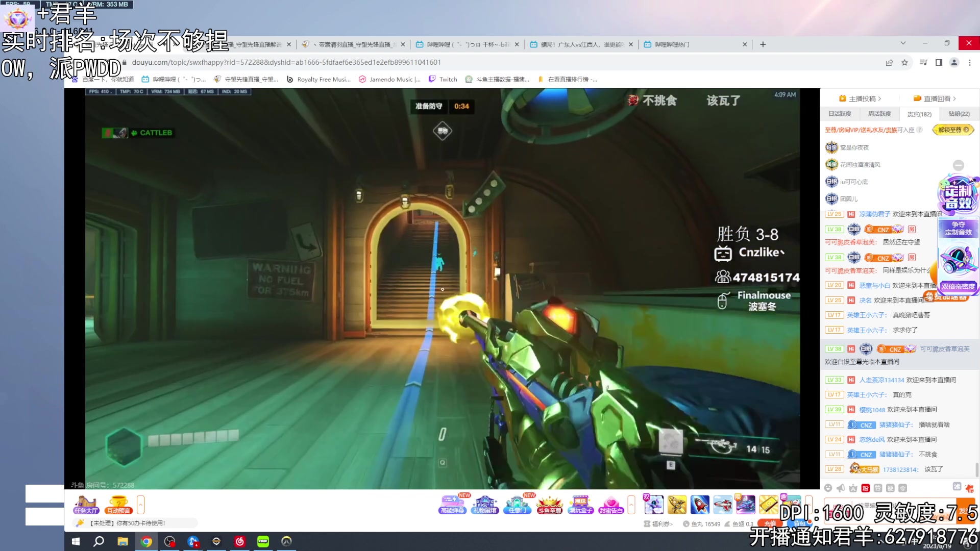Image resolution: width=980 pixels, height=551 pixels.
Task: Select 钻粉(22) tab
Action: 959,114
